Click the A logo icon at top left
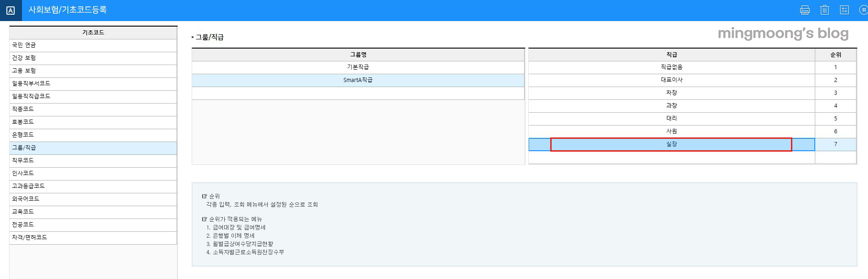868x279 pixels. pyautogui.click(x=11, y=11)
